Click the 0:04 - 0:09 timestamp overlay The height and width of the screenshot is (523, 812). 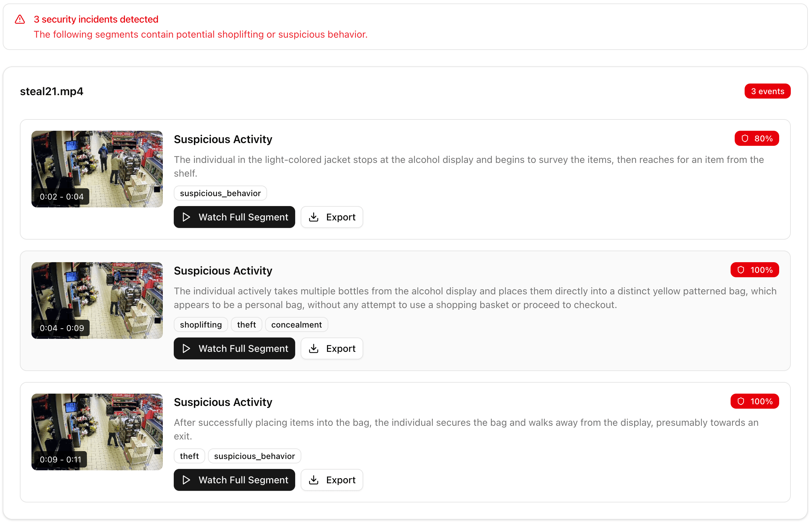[62, 328]
